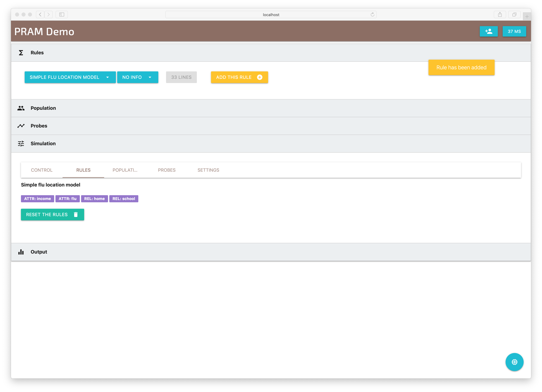The width and height of the screenshot is (542, 392).
Task: Open the No Info dropdown
Action: click(137, 77)
